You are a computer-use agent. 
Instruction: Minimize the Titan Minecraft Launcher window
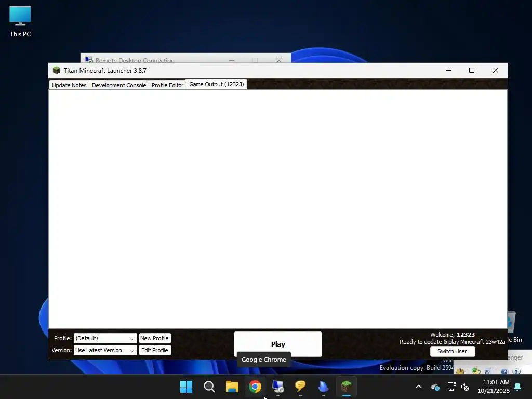tap(448, 70)
